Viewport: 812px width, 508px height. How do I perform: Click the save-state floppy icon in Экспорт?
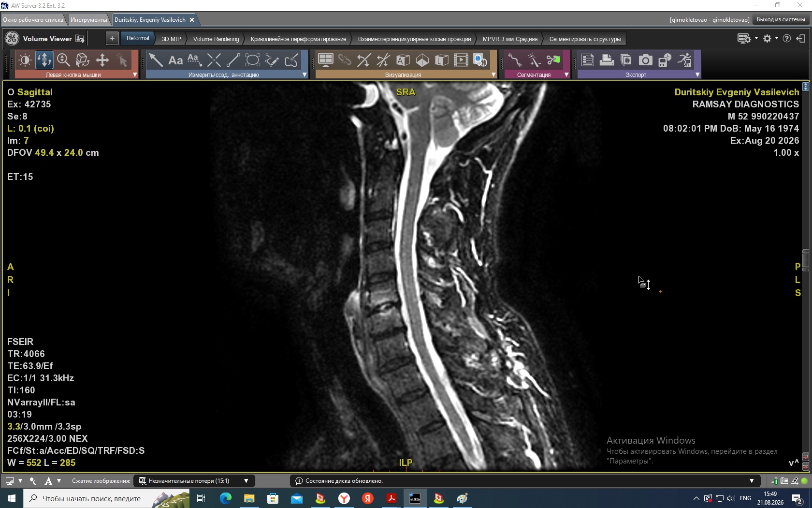665,60
